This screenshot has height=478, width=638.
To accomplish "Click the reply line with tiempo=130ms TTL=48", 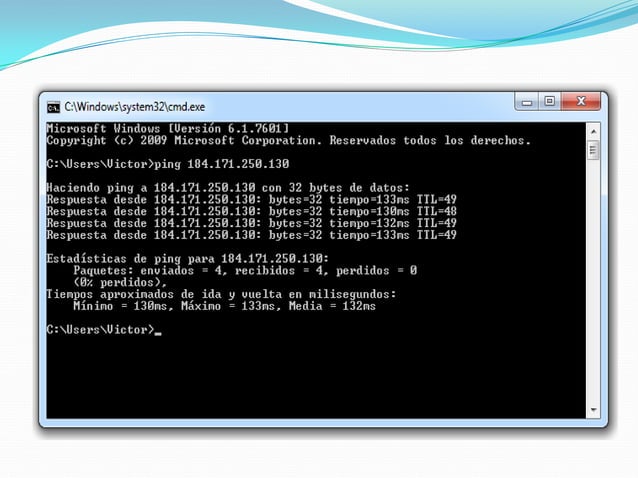I will point(251,211).
